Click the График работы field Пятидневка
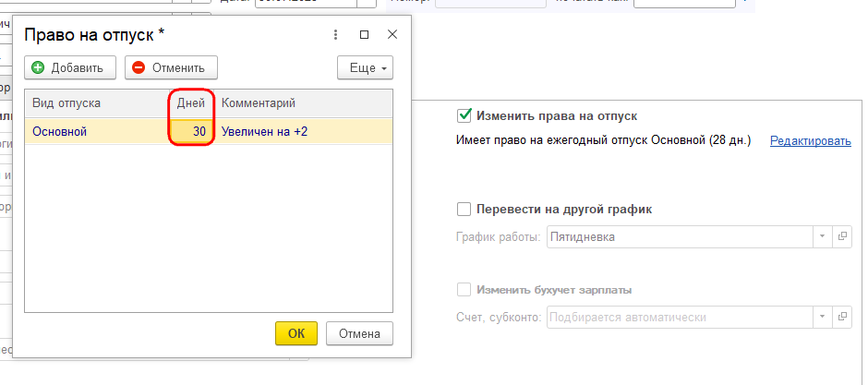This screenshot has width=868, height=385. point(680,236)
